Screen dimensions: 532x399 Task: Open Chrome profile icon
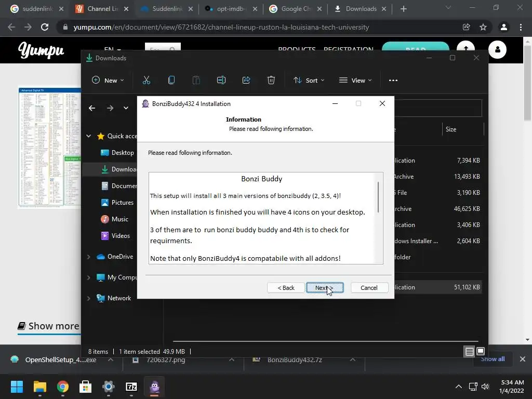point(504,27)
